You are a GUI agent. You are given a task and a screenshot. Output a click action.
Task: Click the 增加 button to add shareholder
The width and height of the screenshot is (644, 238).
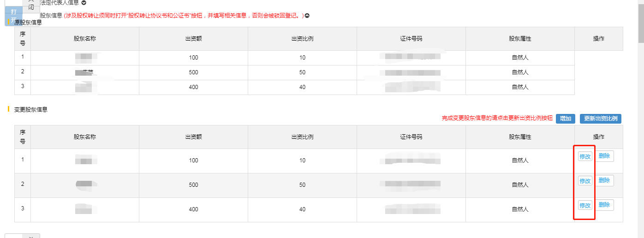(565, 119)
